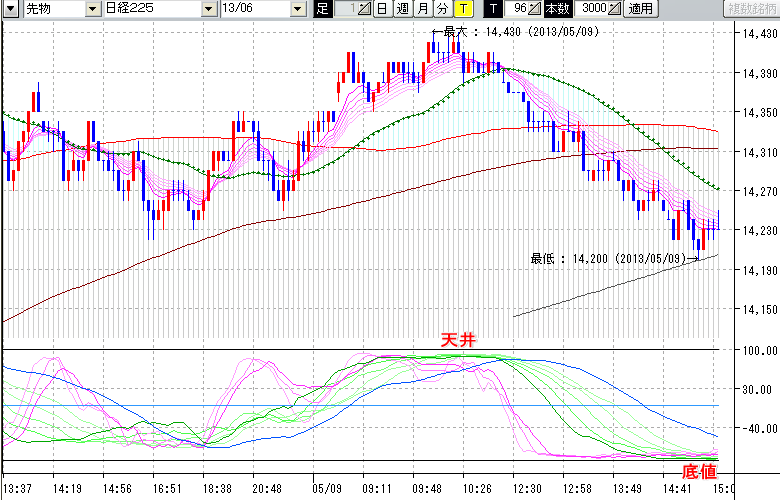
Task: Open the 13/06 contract month dropdown
Action: click(298, 9)
